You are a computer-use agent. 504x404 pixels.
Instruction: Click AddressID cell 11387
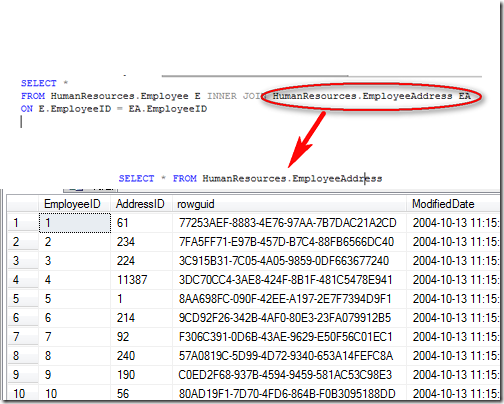point(142,280)
